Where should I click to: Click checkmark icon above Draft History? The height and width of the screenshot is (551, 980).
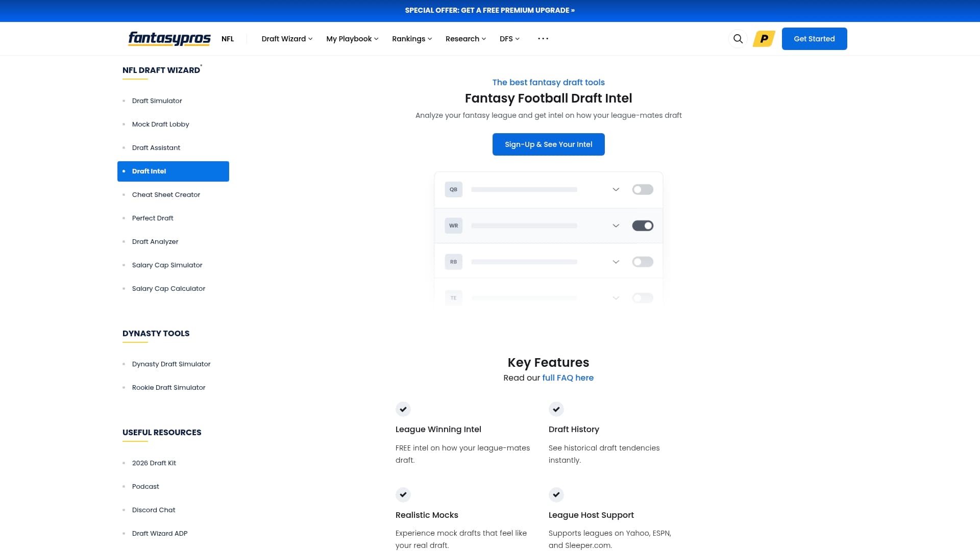click(x=556, y=409)
